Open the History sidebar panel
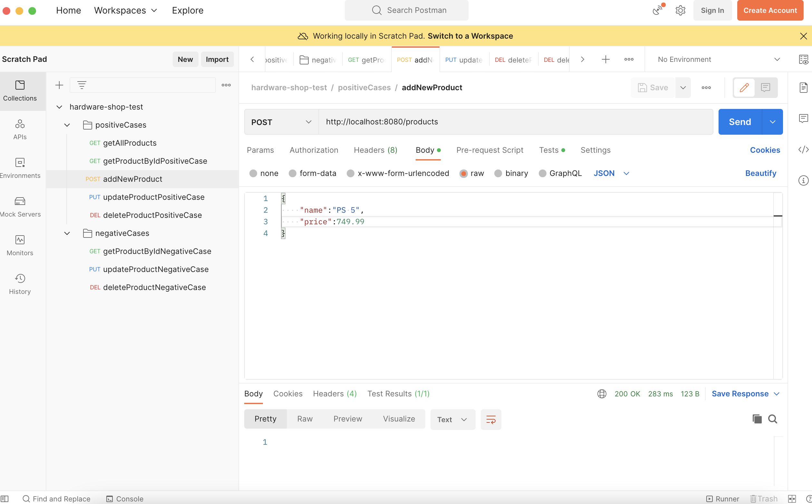Image resolution: width=812 pixels, height=504 pixels. point(20,284)
